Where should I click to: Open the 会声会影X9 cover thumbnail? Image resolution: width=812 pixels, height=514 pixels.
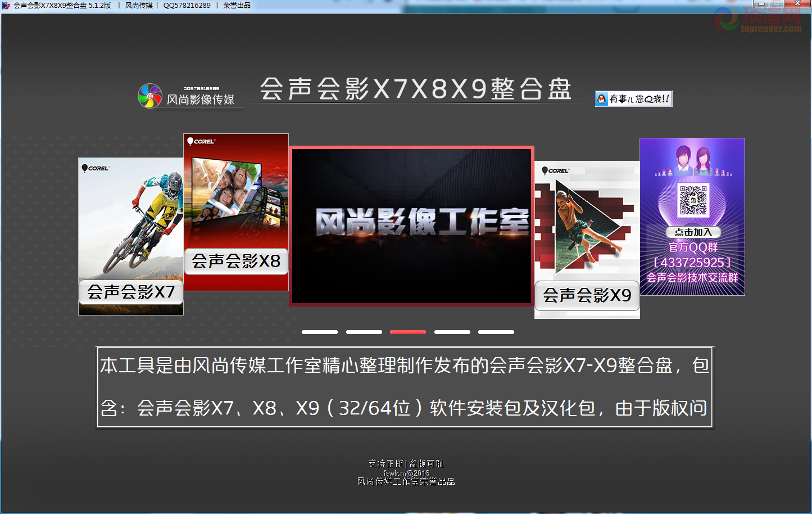pyautogui.click(x=587, y=240)
